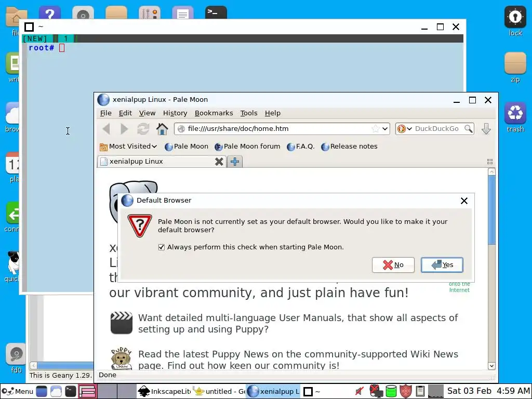The height and width of the screenshot is (399, 532).
Task: Click the Yes button in dialog
Action: coord(442,265)
